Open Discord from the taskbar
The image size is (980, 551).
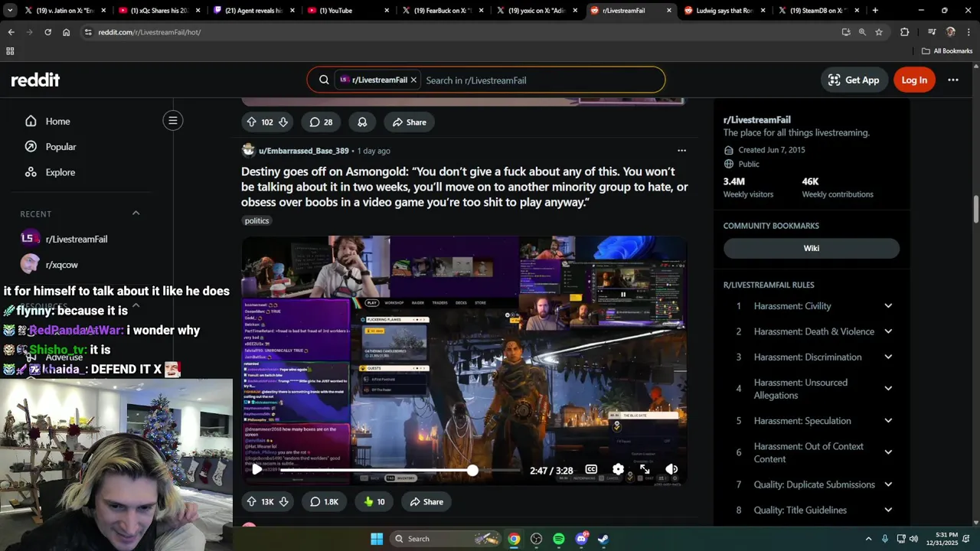pyautogui.click(x=581, y=539)
